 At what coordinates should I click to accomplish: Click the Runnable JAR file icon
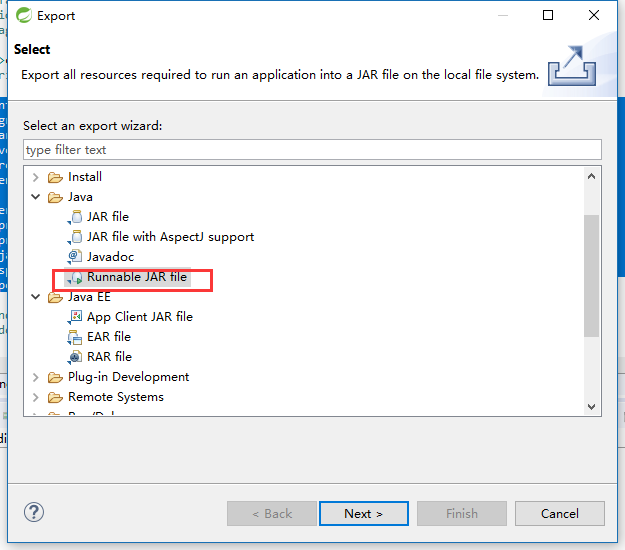point(75,277)
